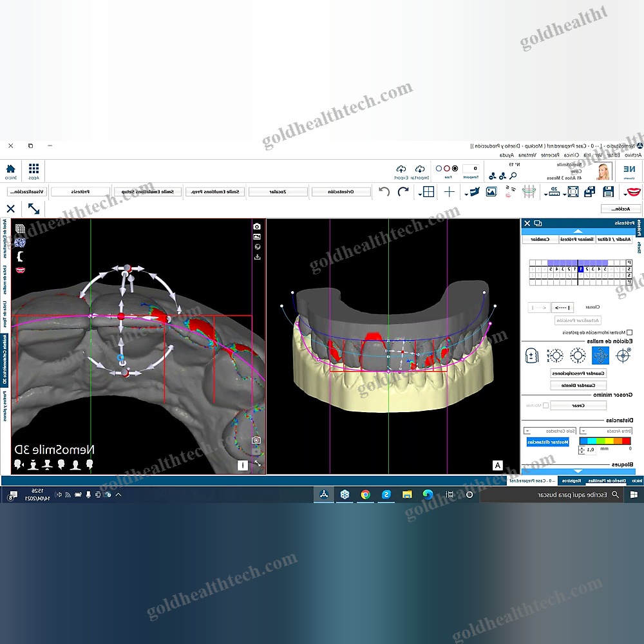Select highlighted tooth 1 in dental chart

[580, 269]
